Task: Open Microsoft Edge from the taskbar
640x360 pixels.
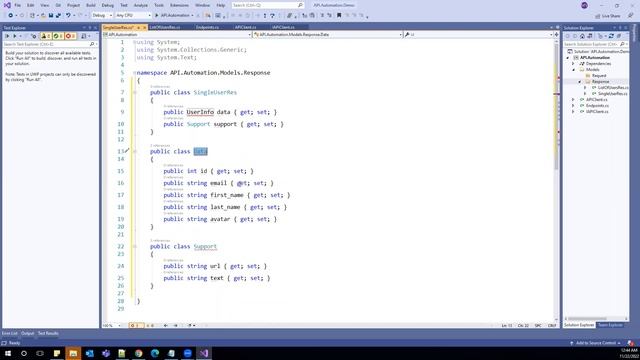Action: point(155,353)
